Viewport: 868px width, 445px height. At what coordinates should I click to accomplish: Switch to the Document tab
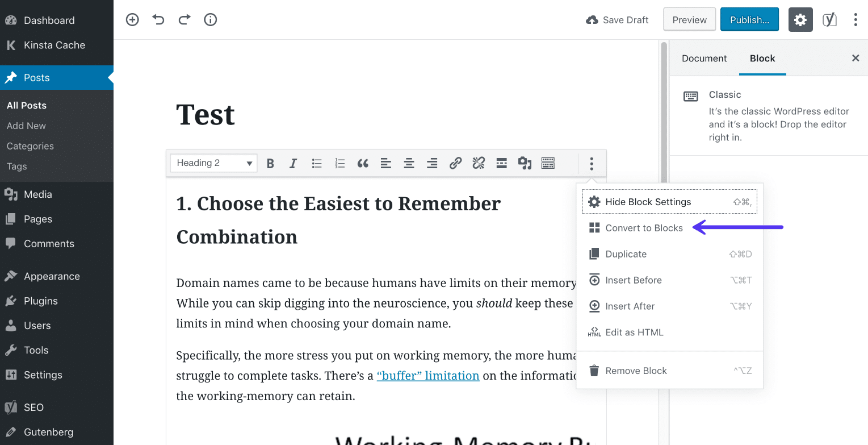(x=704, y=58)
